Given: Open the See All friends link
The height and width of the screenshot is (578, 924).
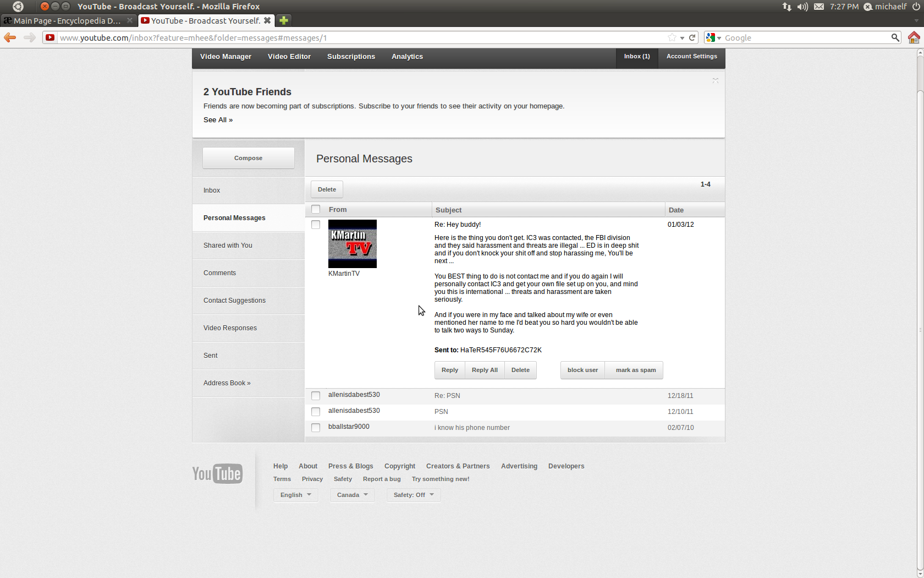Looking at the screenshot, I should point(218,119).
